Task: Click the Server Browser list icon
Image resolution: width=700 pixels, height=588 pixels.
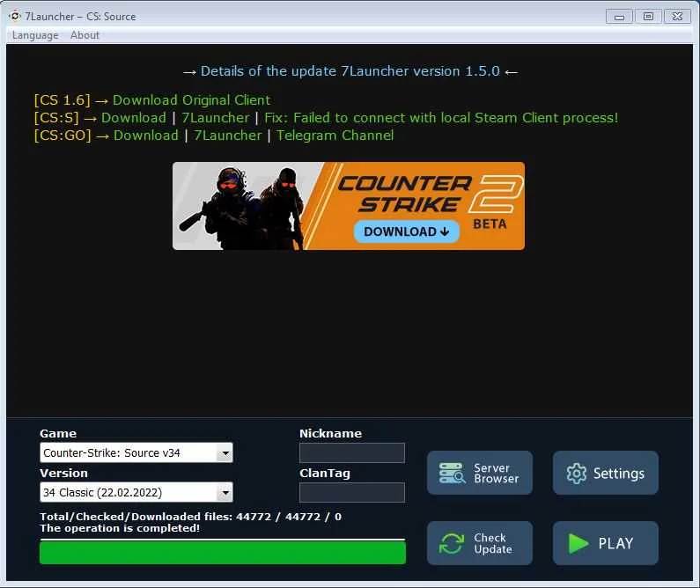Action: pyautogui.click(x=452, y=473)
